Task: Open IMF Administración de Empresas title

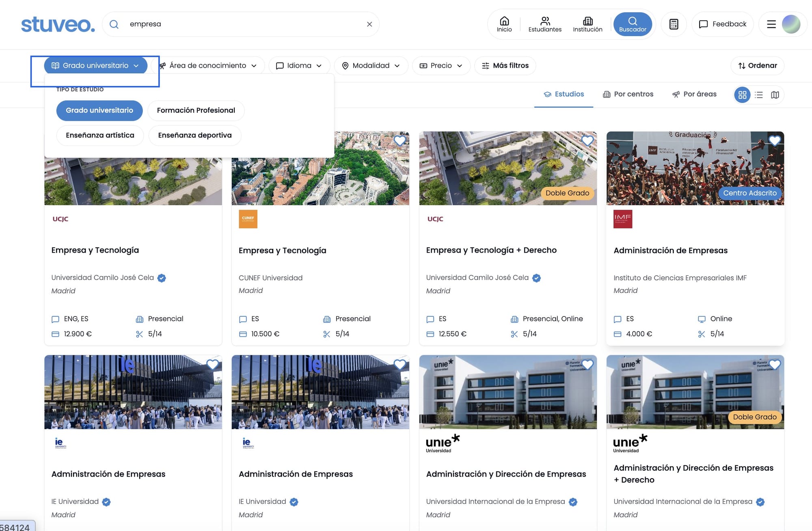Action: [x=670, y=251]
